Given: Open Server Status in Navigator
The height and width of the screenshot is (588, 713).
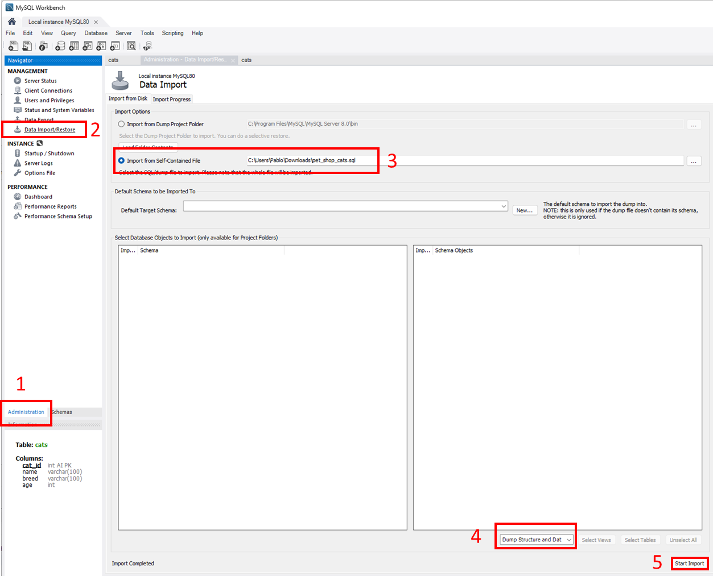Looking at the screenshot, I should tap(40, 81).
